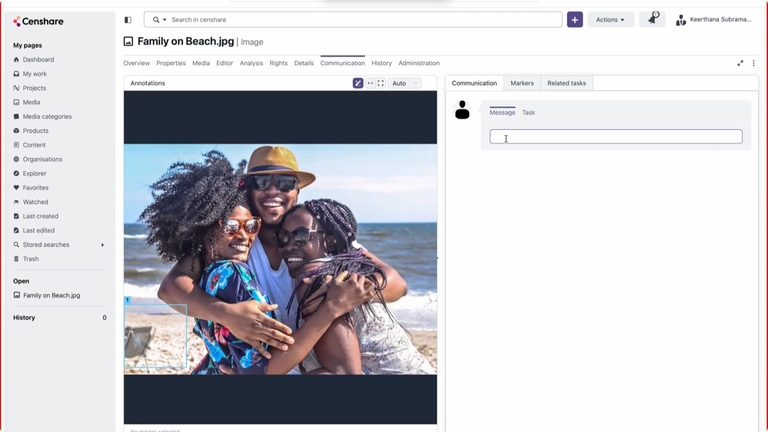Viewport: 768px width, 432px height.
Task: Open Last edited list
Action: point(38,230)
